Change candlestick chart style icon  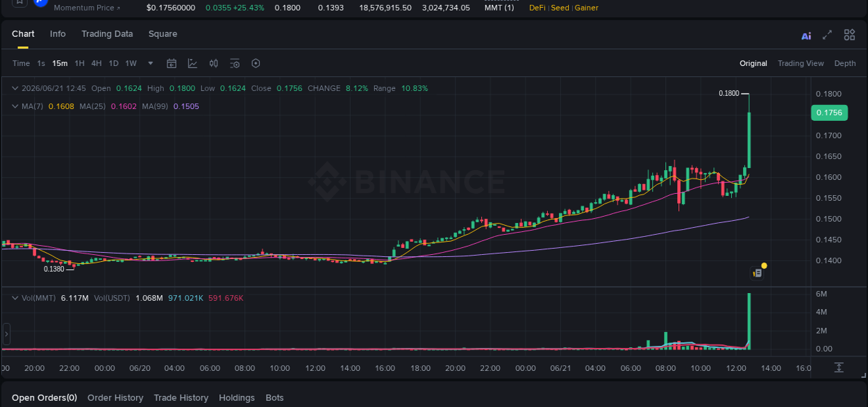214,63
